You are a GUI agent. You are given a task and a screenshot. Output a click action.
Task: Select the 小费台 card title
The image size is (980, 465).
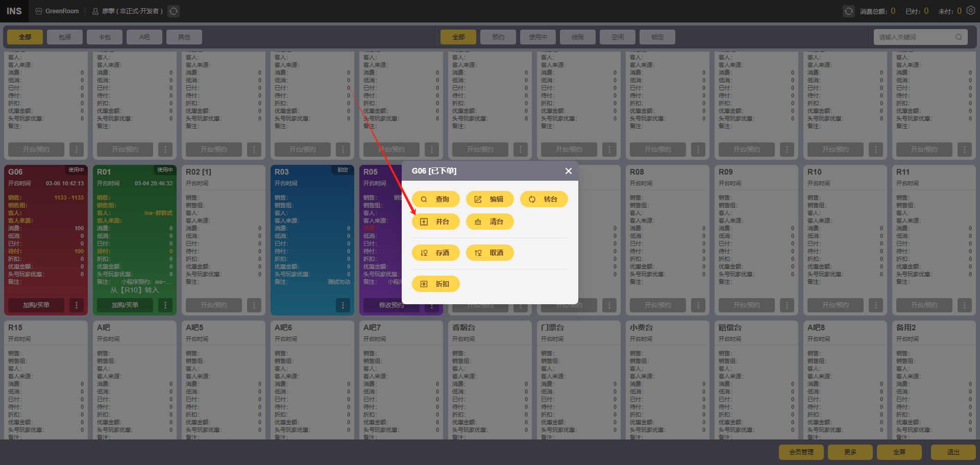641,328
